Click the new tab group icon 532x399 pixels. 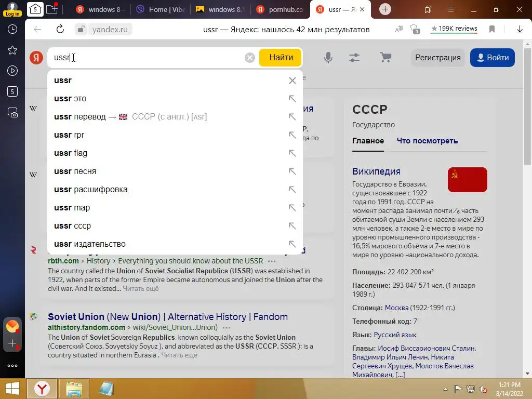tap(52, 9)
